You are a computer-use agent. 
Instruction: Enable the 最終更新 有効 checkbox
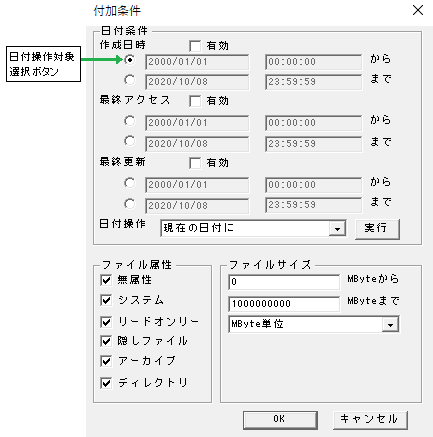[195, 163]
